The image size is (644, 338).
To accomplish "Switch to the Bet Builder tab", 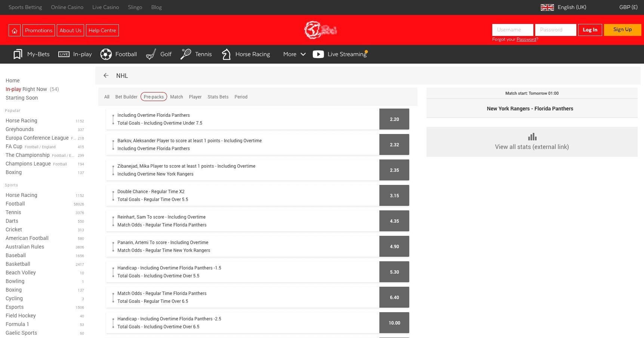I will pos(126,97).
